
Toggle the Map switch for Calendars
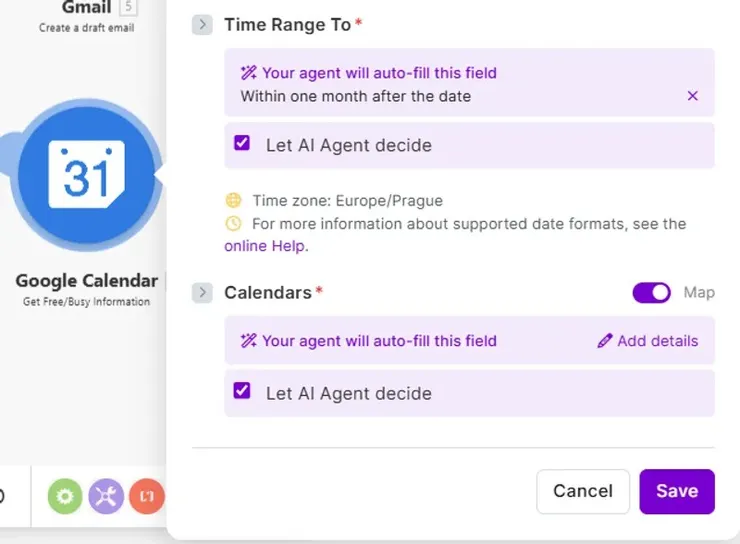point(652,292)
